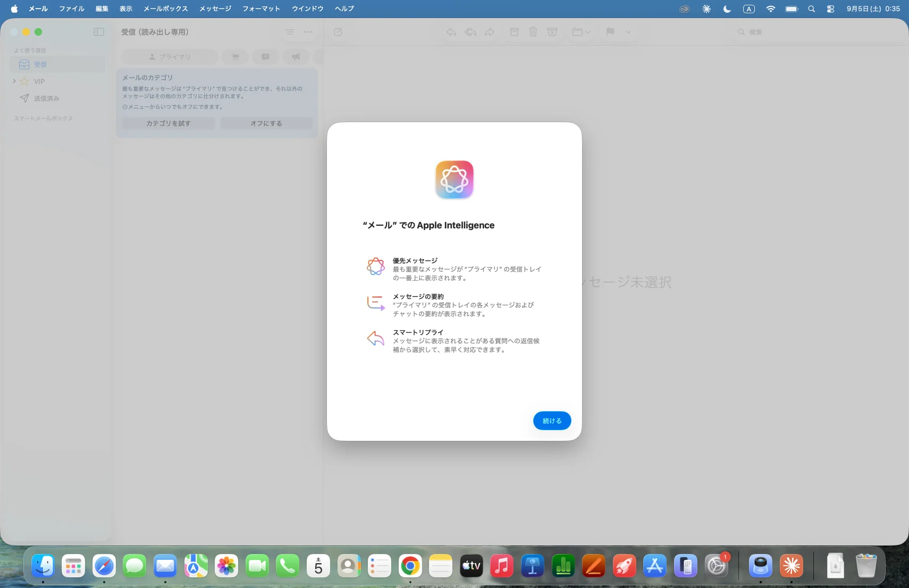
Task: Select the megaphone promotions category tab
Action: (296, 57)
